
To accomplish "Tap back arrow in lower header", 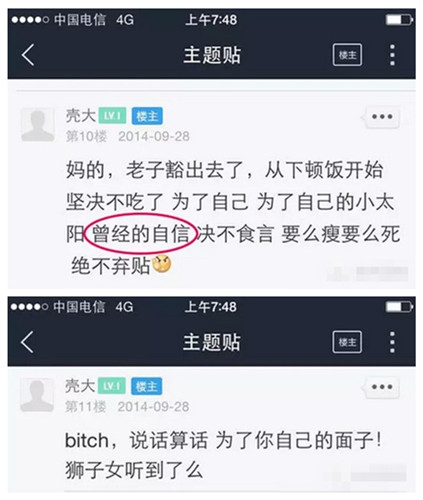I will [x=27, y=342].
